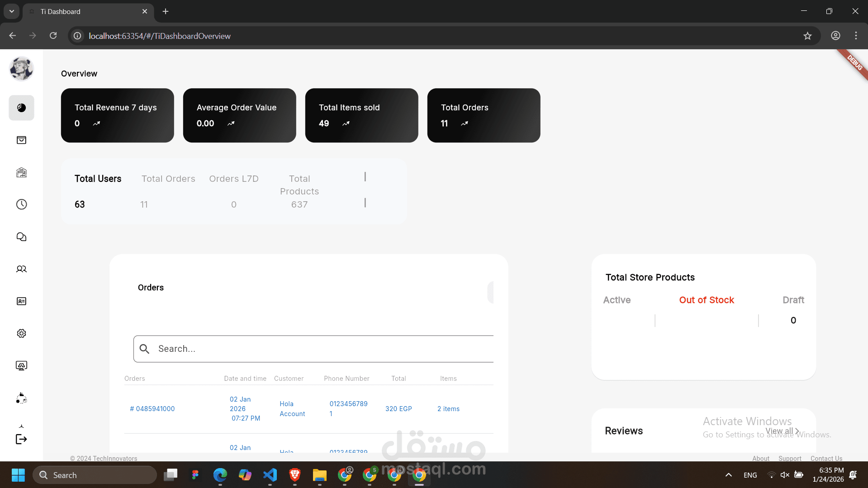Click the Date and time column header

pos(245,379)
